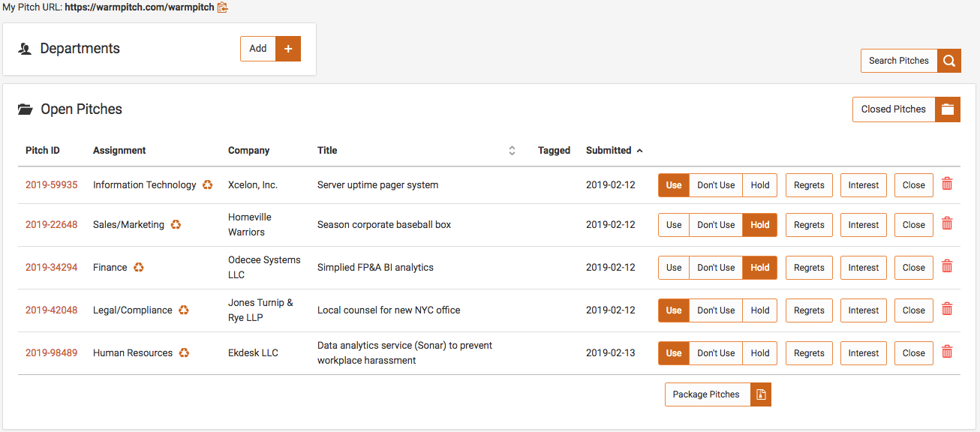Open pitch 2019-42048 link
This screenshot has width=980, height=432.
click(x=51, y=310)
